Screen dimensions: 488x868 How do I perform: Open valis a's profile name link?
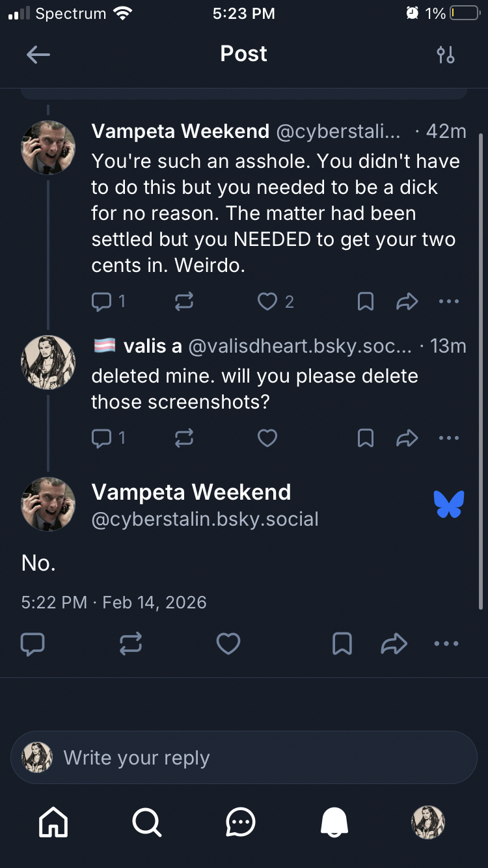pyautogui.click(x=152, y=346)
